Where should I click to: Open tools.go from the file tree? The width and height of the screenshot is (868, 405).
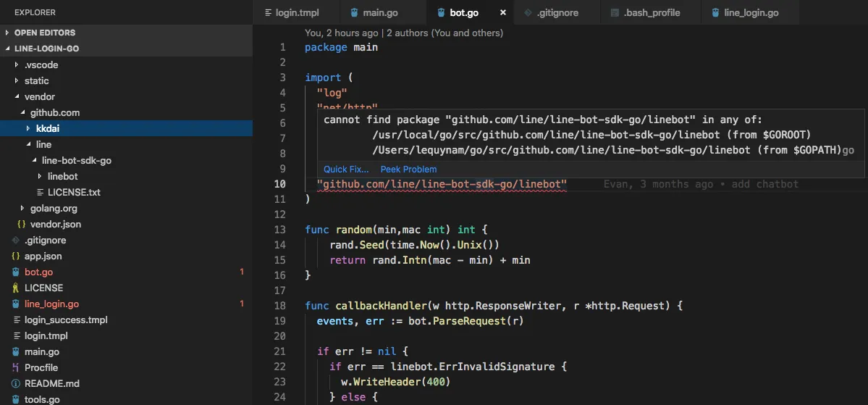pos(42,399)
